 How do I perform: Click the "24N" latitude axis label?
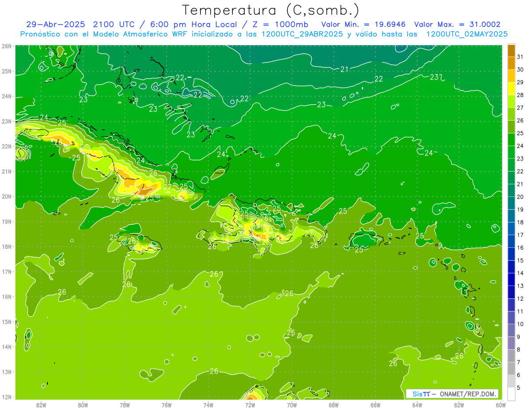[x=6, y=96]
